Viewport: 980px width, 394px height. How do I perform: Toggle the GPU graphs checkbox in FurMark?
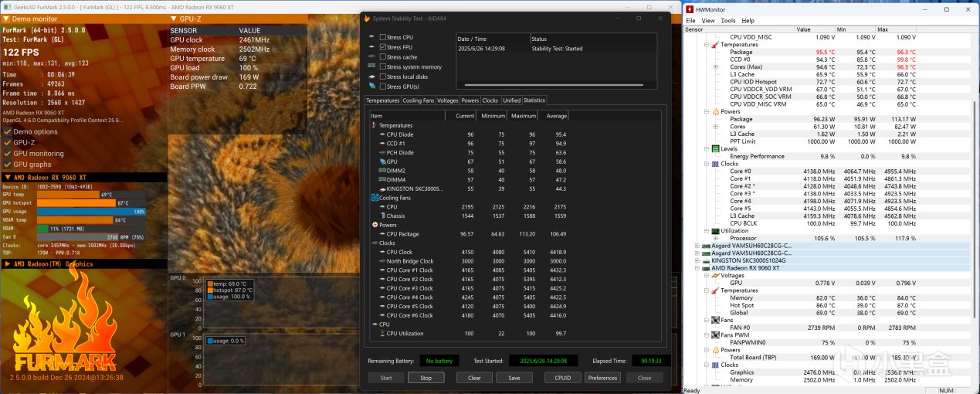click(7, 165)
